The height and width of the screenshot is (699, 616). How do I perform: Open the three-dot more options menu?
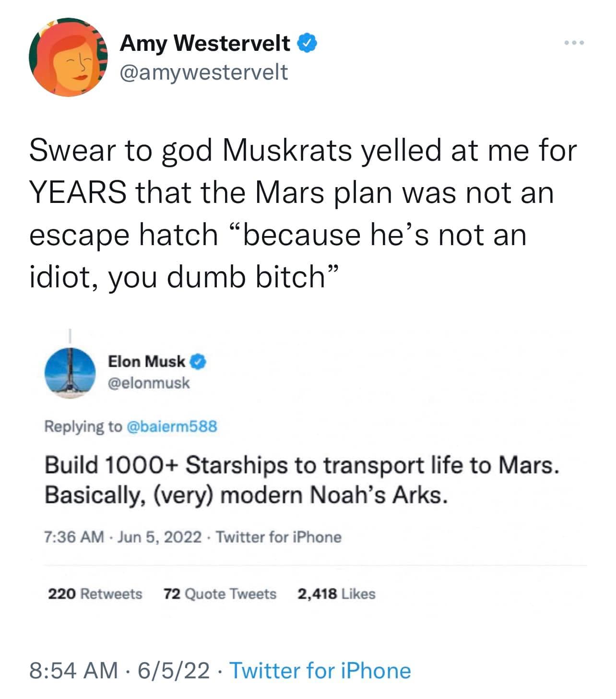tap(574, 44)
